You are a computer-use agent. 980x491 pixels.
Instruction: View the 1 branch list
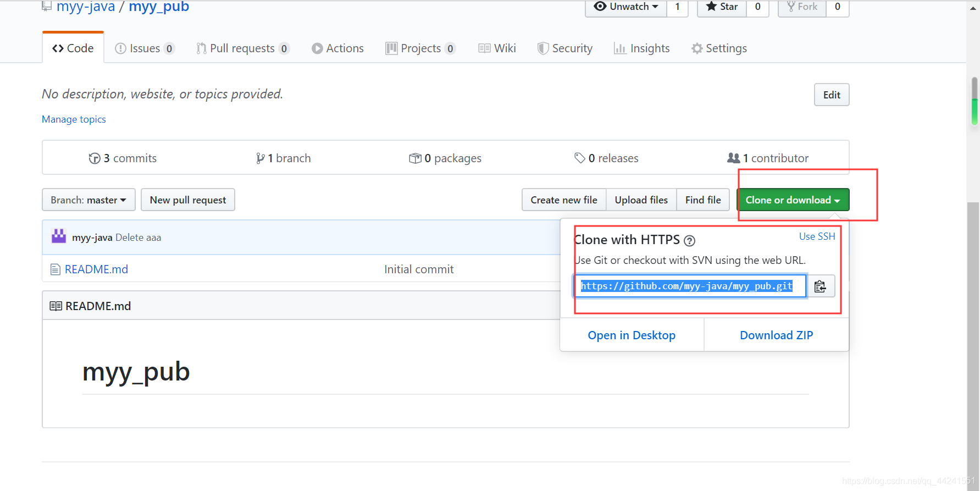(283, 158)
